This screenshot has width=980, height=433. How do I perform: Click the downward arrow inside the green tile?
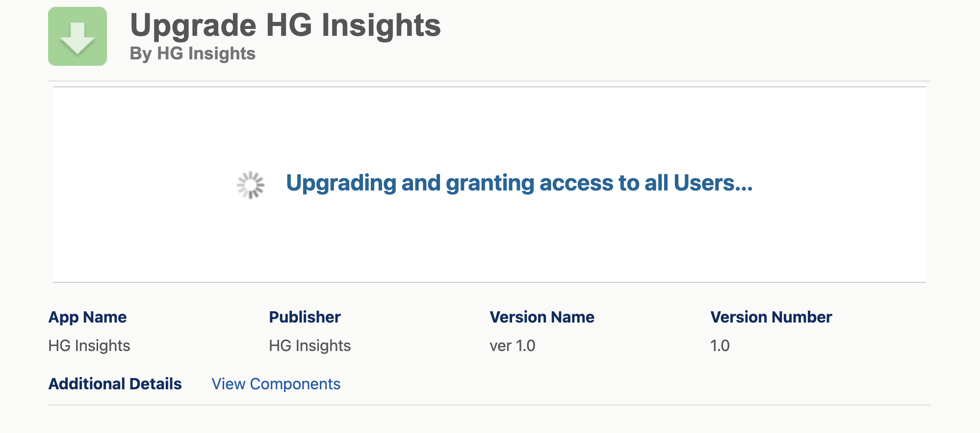click(77, 35)
